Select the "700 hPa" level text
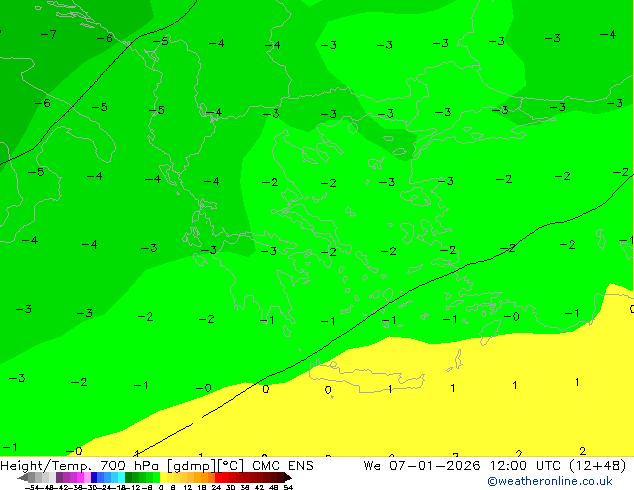This screenshot has width=634, height=490. pyautogui.click(x=129, y=466)
